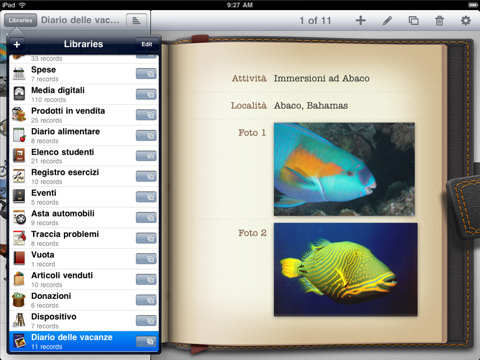Viewport: 480px width, 360px height.
Task: Tap share button on Spese row
Action: coord(146,74)
